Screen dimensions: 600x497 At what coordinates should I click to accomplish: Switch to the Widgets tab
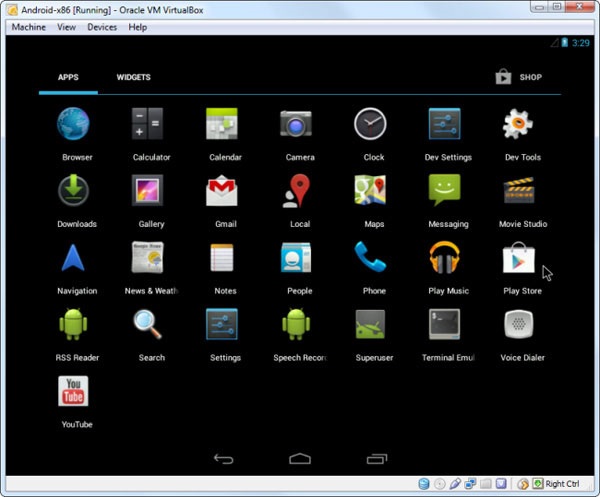[133, 77]
